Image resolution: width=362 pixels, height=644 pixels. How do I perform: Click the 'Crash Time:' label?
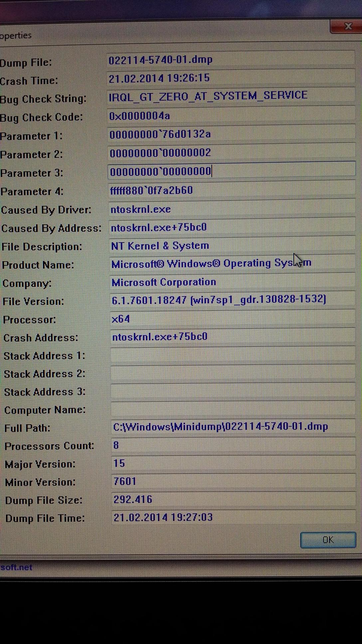(29, 81)
